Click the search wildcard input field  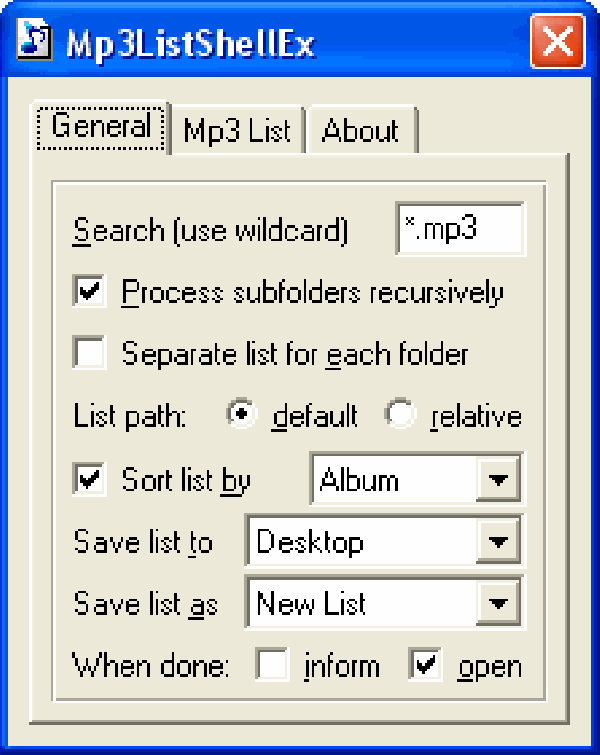coord(459,229)
